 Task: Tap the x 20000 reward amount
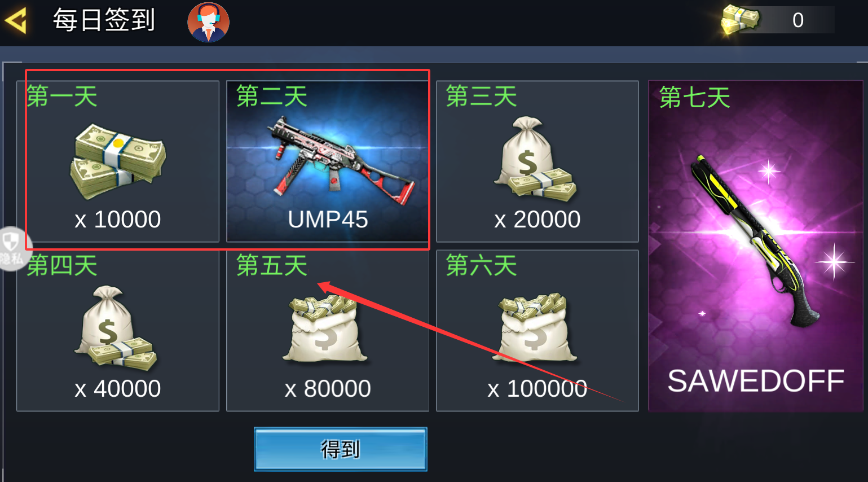[537, 220]
